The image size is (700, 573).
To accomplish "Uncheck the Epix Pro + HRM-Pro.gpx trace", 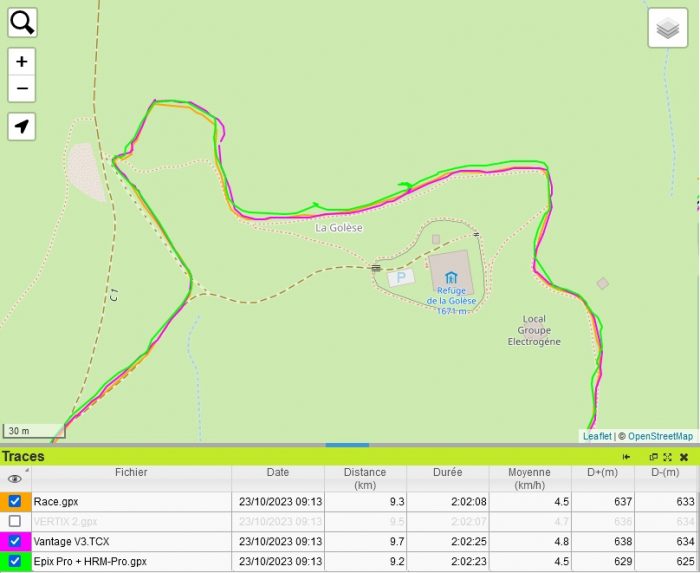I will tap(14, 561).
